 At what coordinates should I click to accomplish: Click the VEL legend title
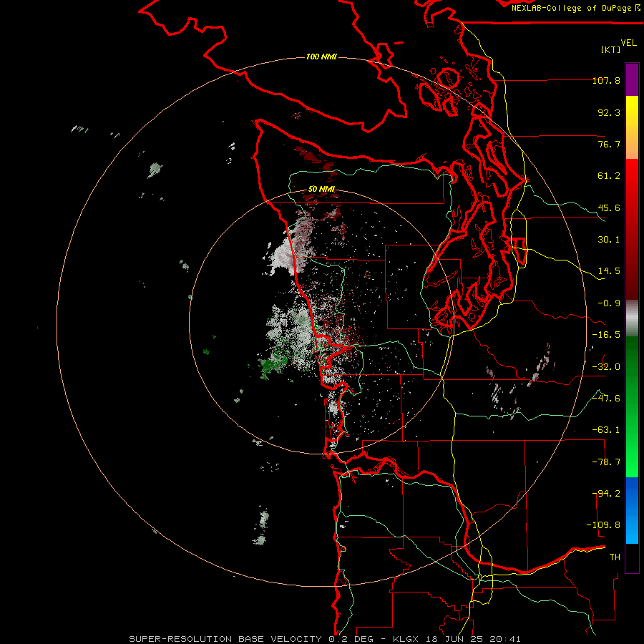tap(629, 43)
